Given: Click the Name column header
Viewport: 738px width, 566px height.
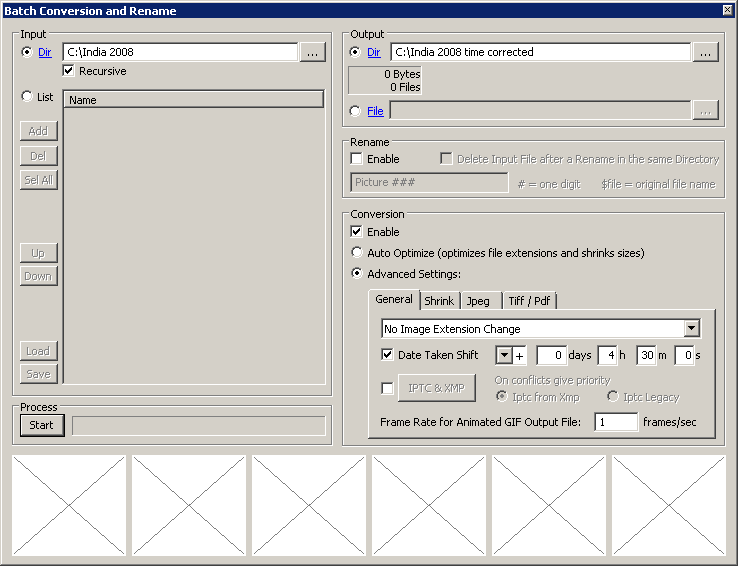Looking at the screenshot, I should point(193,100).
